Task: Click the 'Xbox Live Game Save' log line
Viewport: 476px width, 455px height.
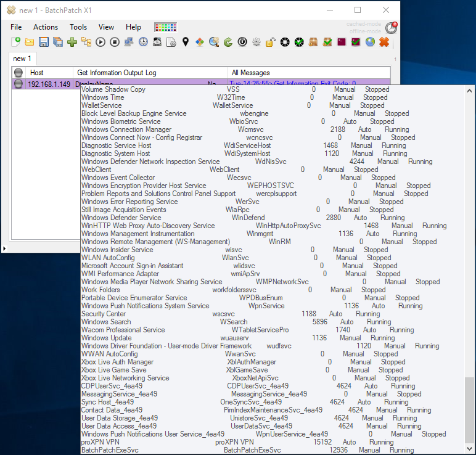Action: 242,370
